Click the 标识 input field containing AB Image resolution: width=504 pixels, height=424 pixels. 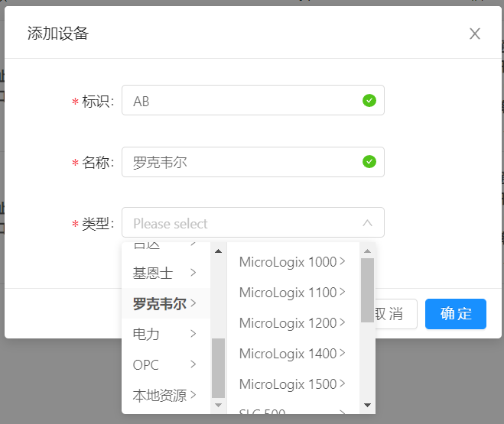pos(253,100)
